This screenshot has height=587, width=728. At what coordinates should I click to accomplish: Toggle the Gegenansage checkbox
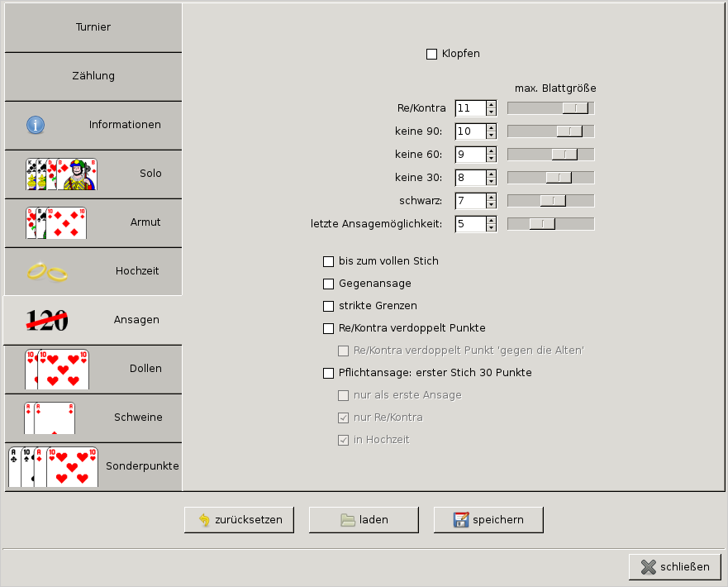point(328,284)
